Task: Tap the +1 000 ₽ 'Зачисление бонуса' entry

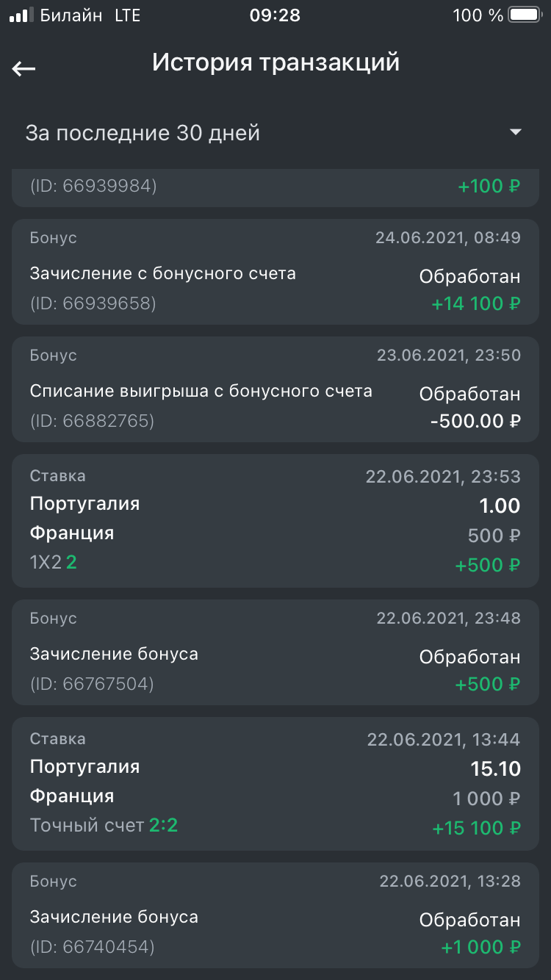Action: [x=275, y=915]
